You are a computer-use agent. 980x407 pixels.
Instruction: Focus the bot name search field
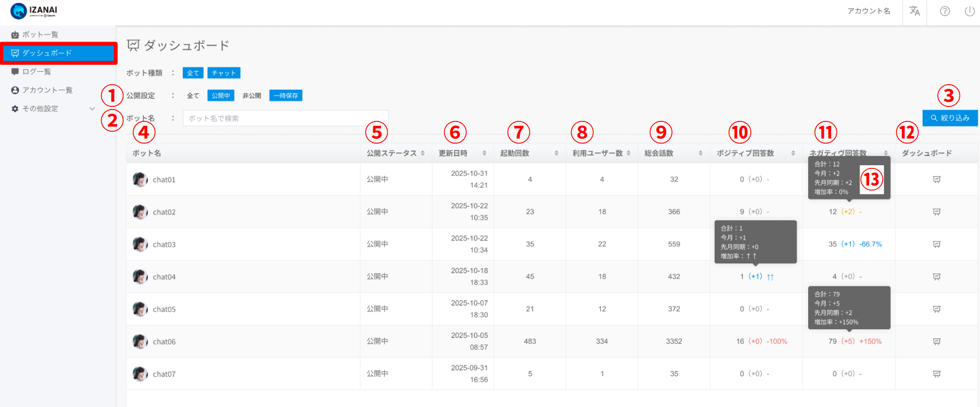click(x=285, y=118)
